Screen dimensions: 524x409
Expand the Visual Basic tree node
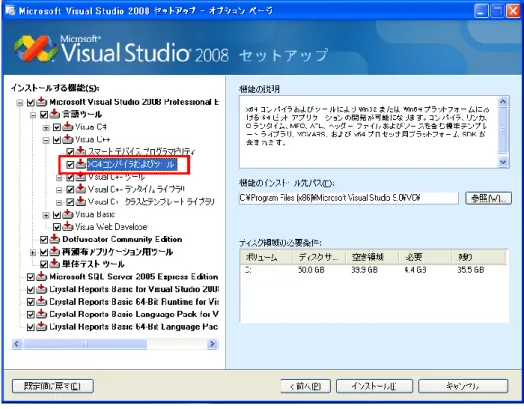pos(46,215)
